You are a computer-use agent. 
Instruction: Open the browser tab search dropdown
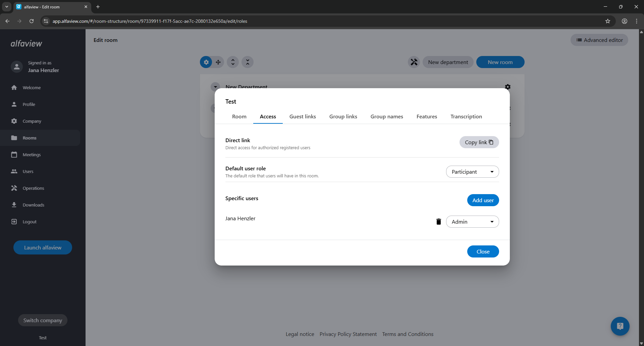pos(7,7)
